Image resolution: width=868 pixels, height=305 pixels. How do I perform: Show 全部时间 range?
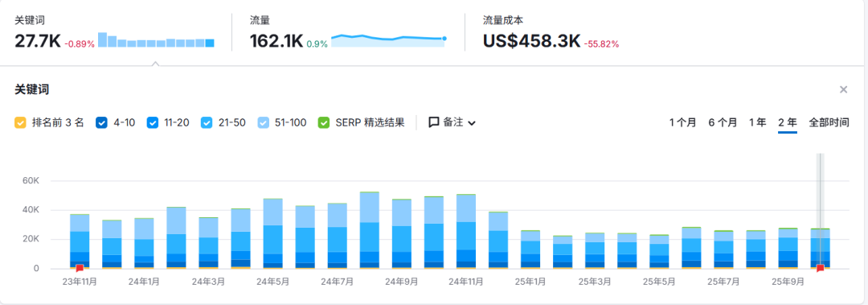[829, 122]
